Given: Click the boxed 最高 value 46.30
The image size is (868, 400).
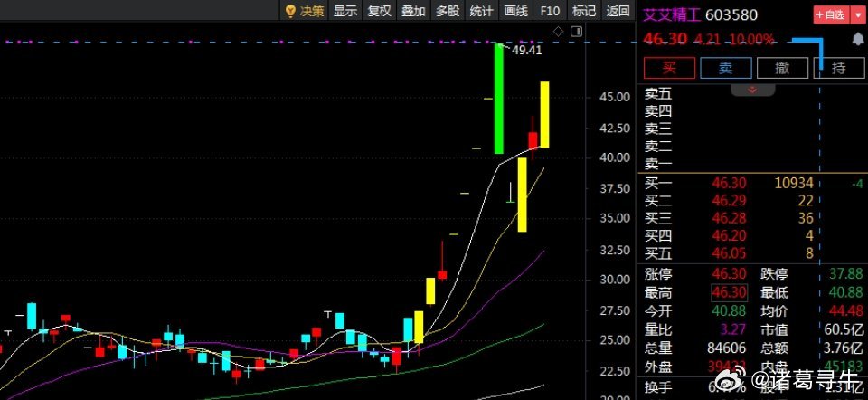Looking at the screenshot, I should 729,292.
